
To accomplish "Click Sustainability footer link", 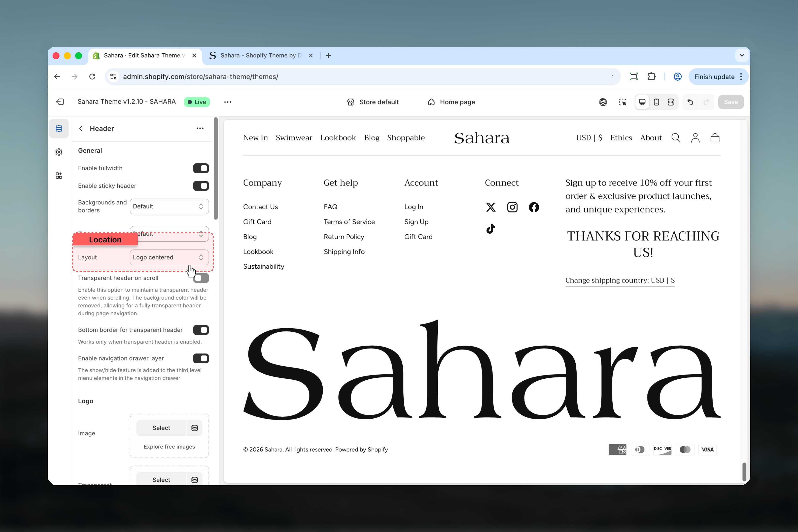I will (x=263, y=267).
